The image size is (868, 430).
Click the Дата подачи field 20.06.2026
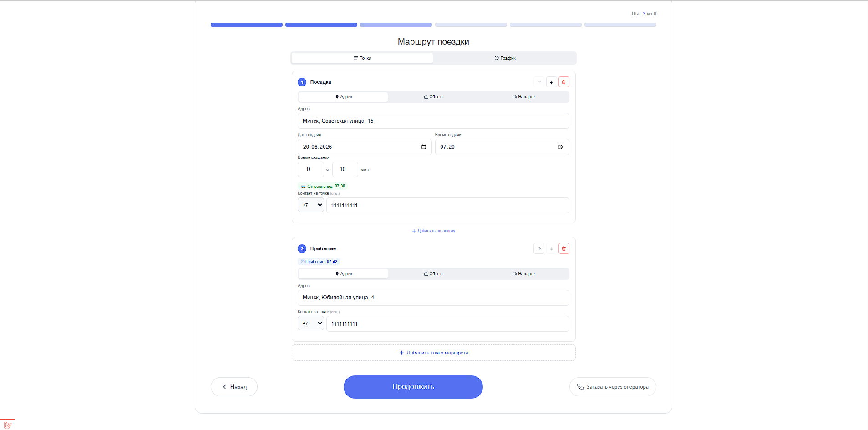pyautogui.click(x=365, y=147)
